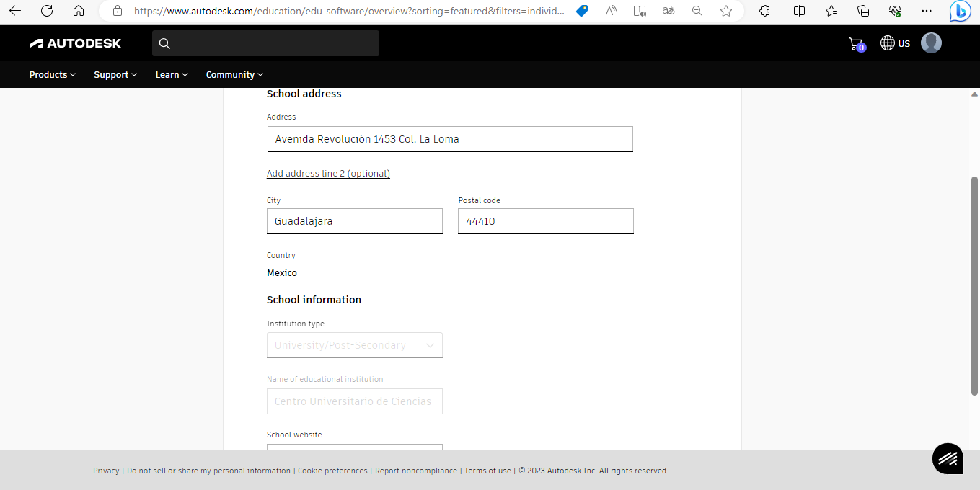Image resolution: width=980 pixels, height=490 pixels.
Task: Add this page to favorites via star icon
Action: pos(726,11)
